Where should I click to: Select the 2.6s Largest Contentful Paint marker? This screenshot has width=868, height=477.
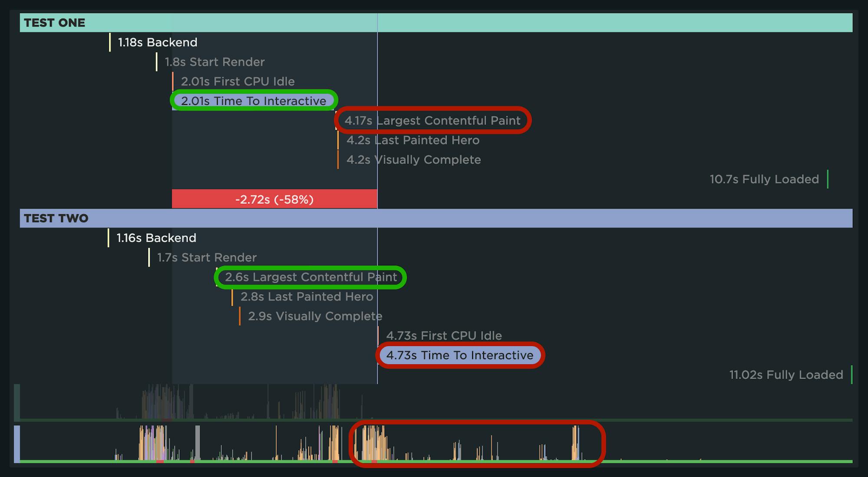pos(311,277)
